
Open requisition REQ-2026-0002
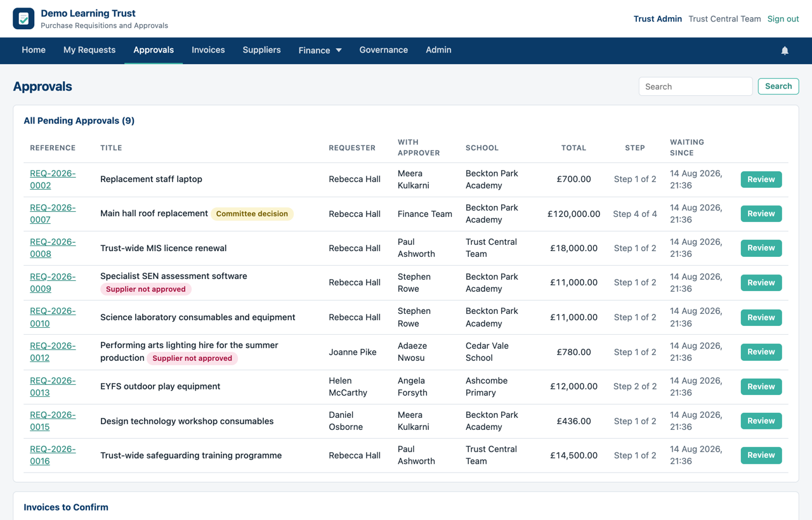(53, 179)
